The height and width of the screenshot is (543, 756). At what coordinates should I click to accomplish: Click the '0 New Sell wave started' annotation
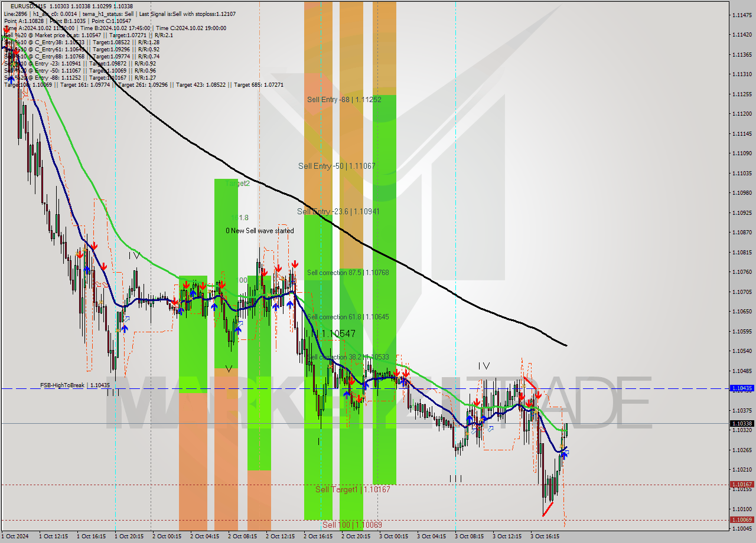(260, 231)
